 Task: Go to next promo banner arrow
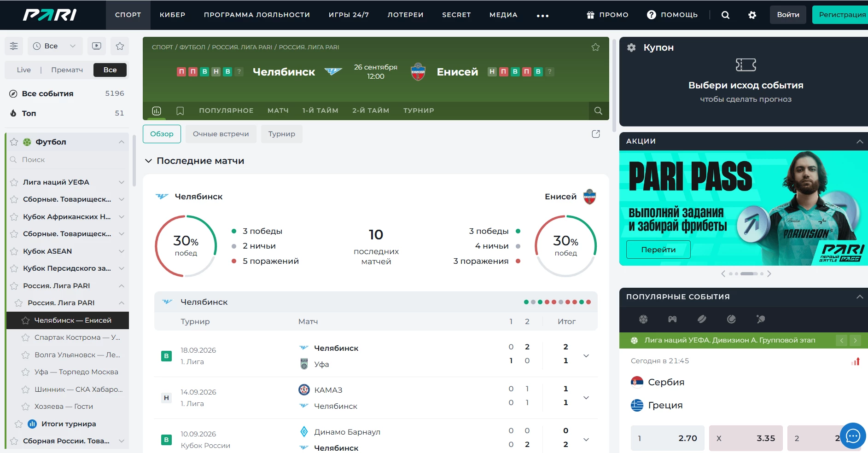pyautogui.click(x=769, y=274)
